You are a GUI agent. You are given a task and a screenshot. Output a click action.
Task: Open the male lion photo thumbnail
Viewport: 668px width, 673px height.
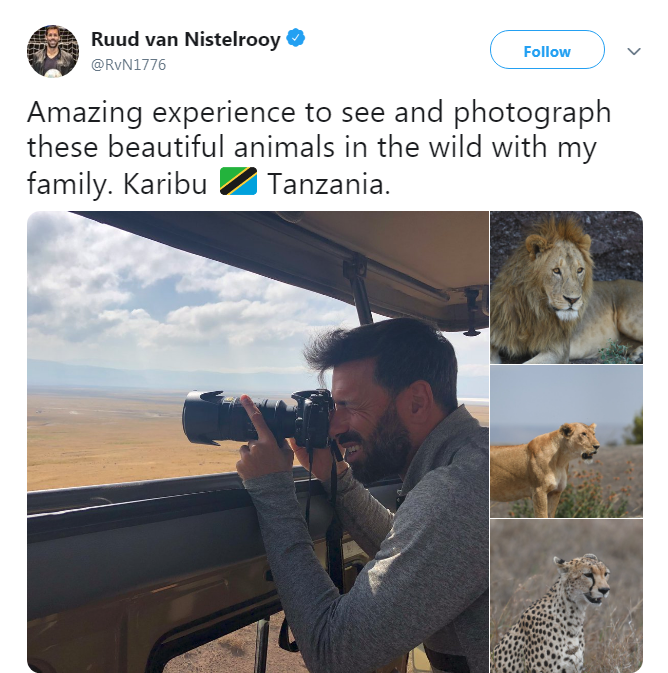pos(566,287)
